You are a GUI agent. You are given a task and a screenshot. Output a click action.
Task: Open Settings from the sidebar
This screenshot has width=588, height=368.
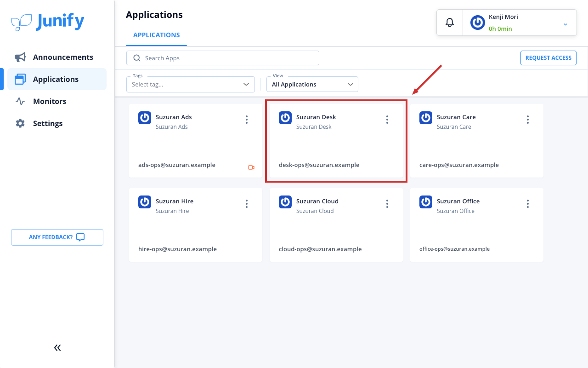(x=57, y=123)
